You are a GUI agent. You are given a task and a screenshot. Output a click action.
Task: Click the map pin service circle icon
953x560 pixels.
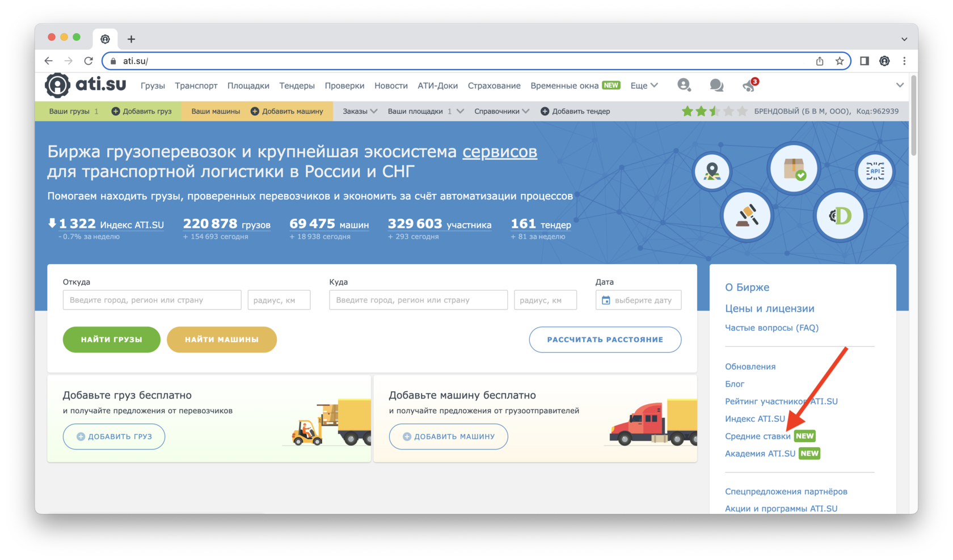(x=712, y=171)
